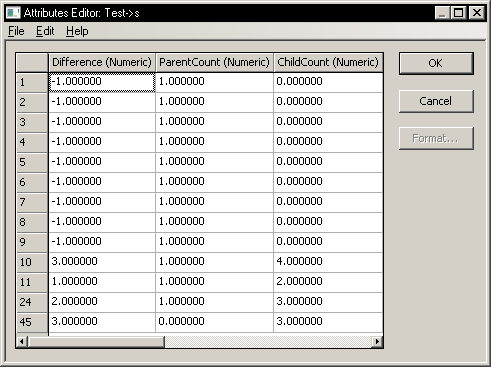Click ChildCount cell in row 2
The height and width of the screenshot is (367, 491).
[x=328, y=102]
